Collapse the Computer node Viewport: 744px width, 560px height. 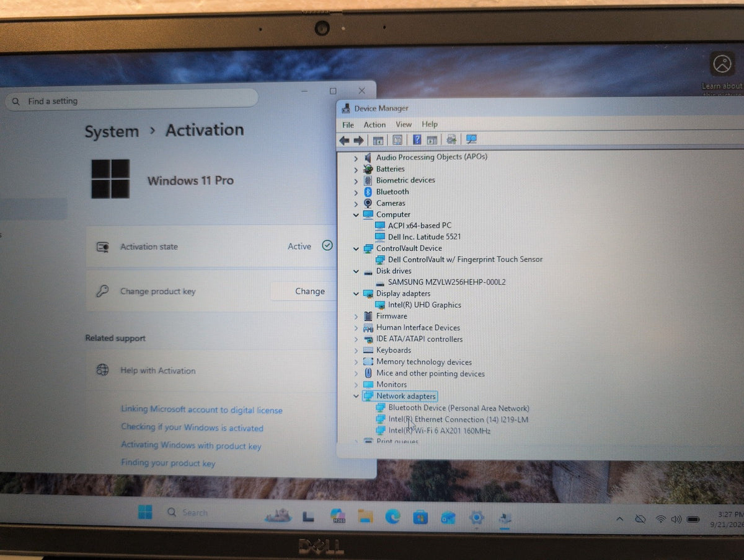coord(356,214)
